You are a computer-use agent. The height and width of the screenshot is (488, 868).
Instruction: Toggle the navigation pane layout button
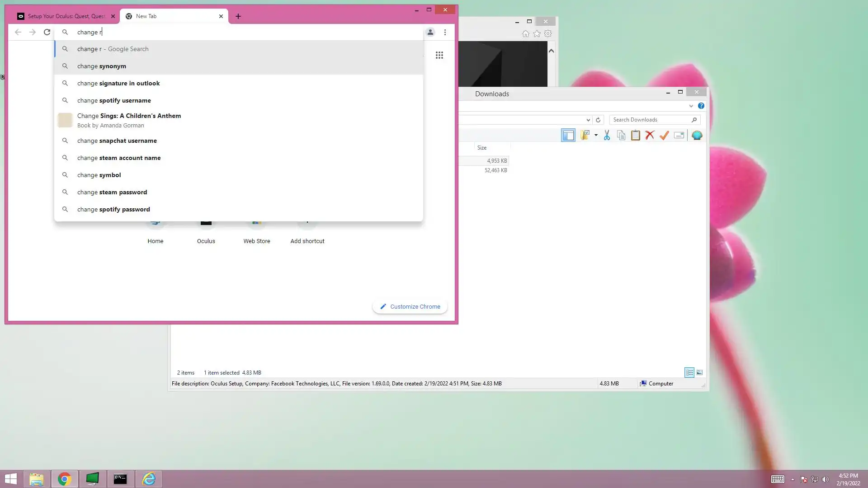[x=568, y=135]
